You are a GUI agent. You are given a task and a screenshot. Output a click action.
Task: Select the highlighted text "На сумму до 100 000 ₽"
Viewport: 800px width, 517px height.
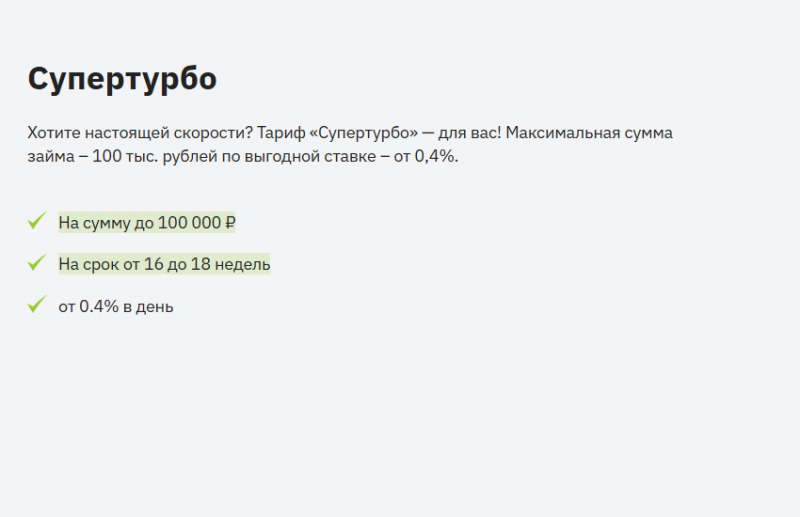pyautogui.click(x=146, y=223)
